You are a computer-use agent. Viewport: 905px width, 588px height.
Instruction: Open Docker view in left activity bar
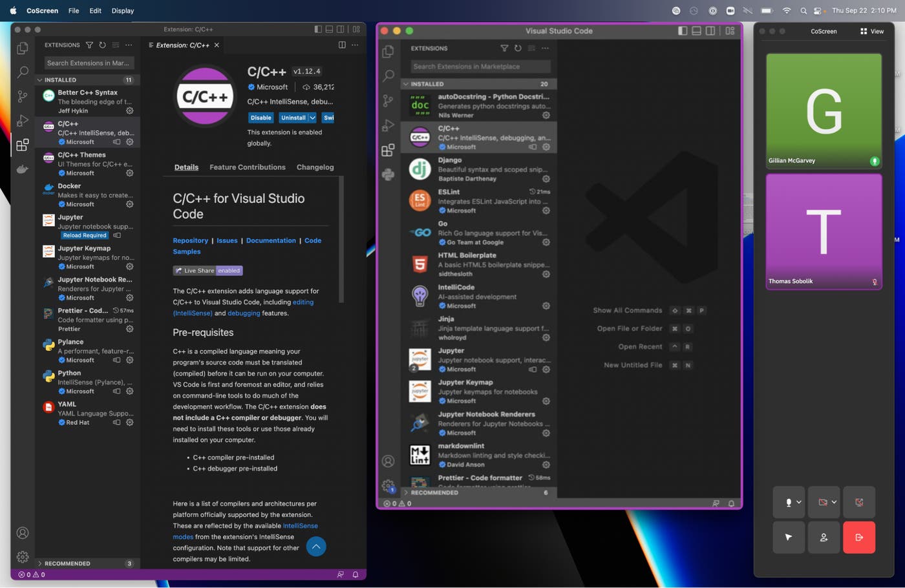pyautogui.click(x=23, y=169)
